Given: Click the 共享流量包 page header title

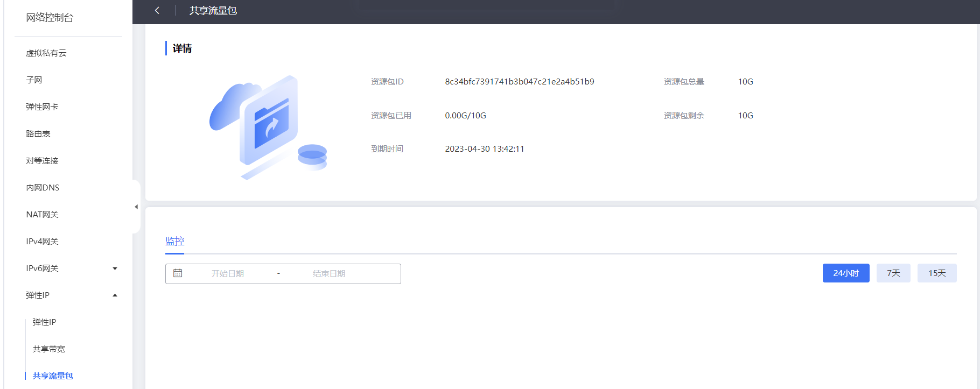Looking at the screenshot, I should pos(213,11).
